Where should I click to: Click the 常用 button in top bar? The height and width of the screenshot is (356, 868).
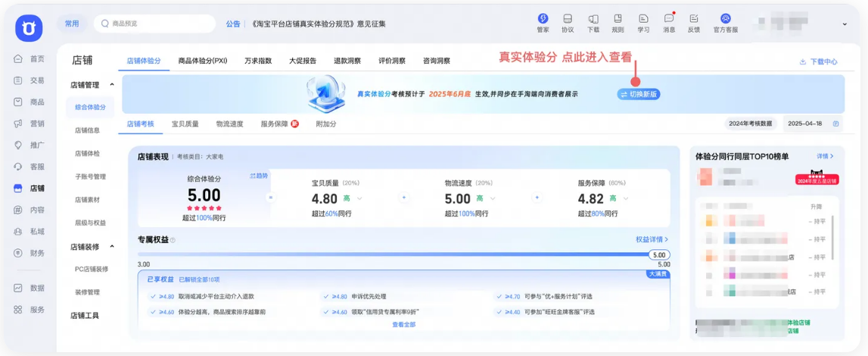click(72, 23)
